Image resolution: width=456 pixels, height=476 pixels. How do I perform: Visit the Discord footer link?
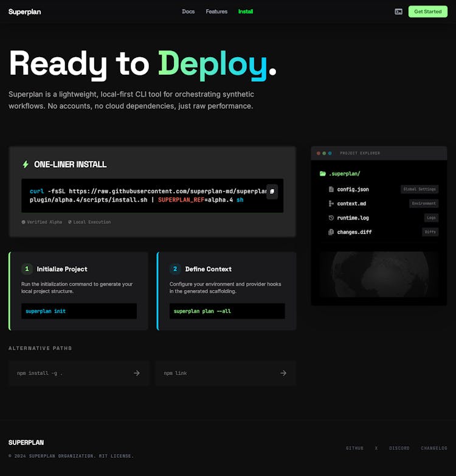(x=399, y=448)
